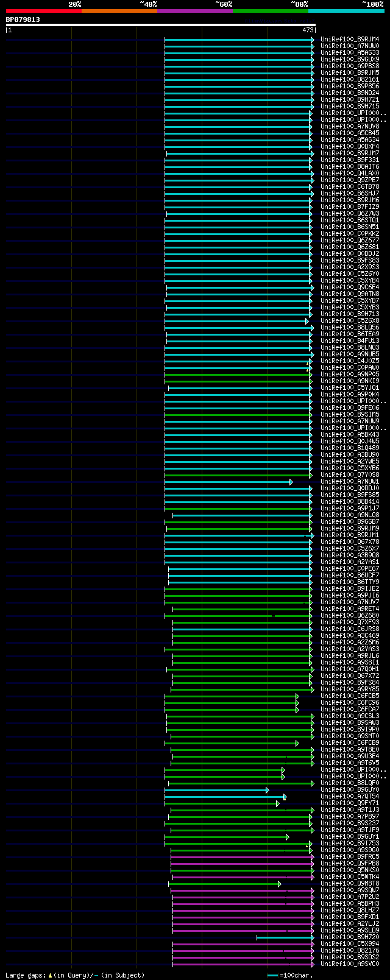Click the label UniRef100_B9SIM5

pyautogui.click(x=350, y=415)
